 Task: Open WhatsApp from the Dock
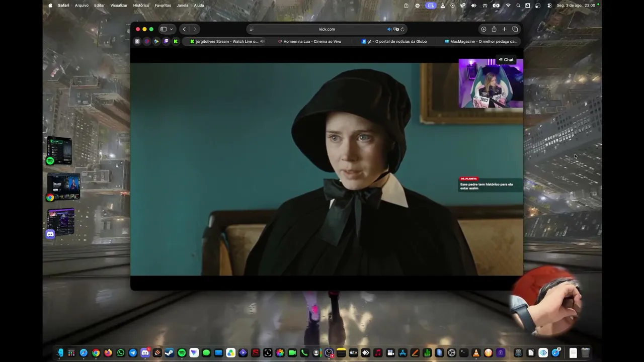(121, 353)
